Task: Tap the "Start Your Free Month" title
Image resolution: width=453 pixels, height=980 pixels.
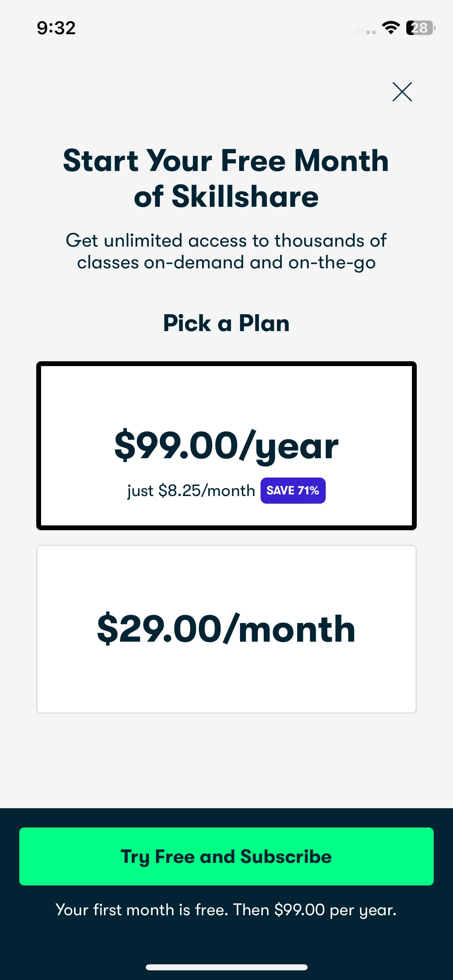Action: 226,161
